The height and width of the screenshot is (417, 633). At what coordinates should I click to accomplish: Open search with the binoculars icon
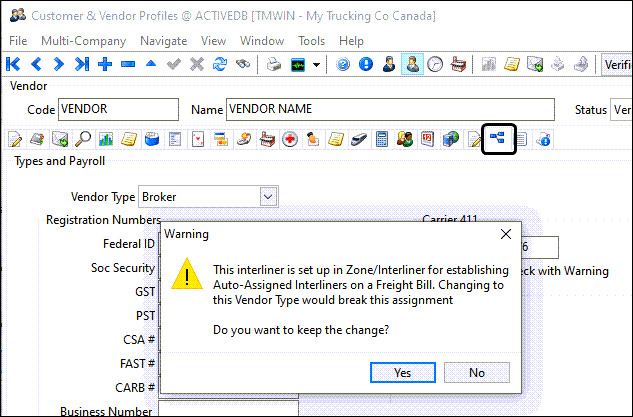(244, 64)
